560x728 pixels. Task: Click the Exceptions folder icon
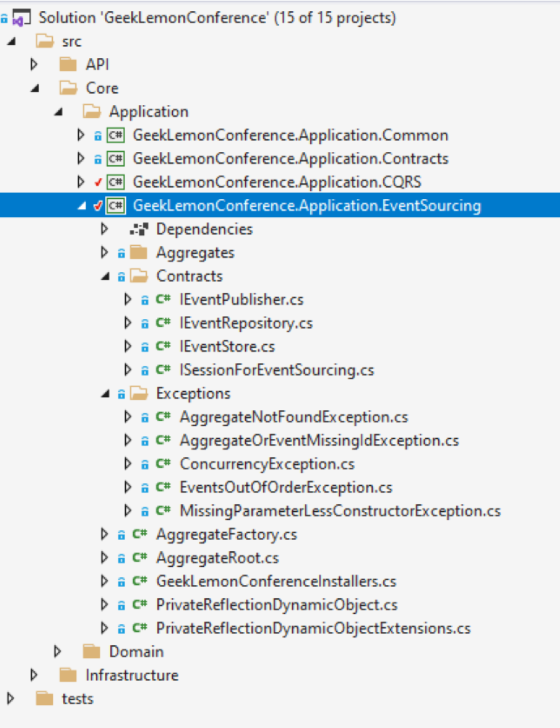pos(139,394)
